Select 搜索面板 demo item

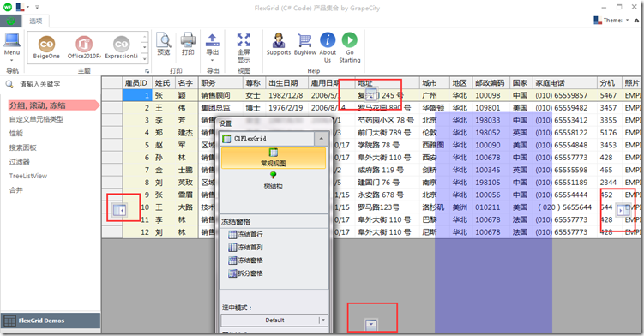point(23,147)
